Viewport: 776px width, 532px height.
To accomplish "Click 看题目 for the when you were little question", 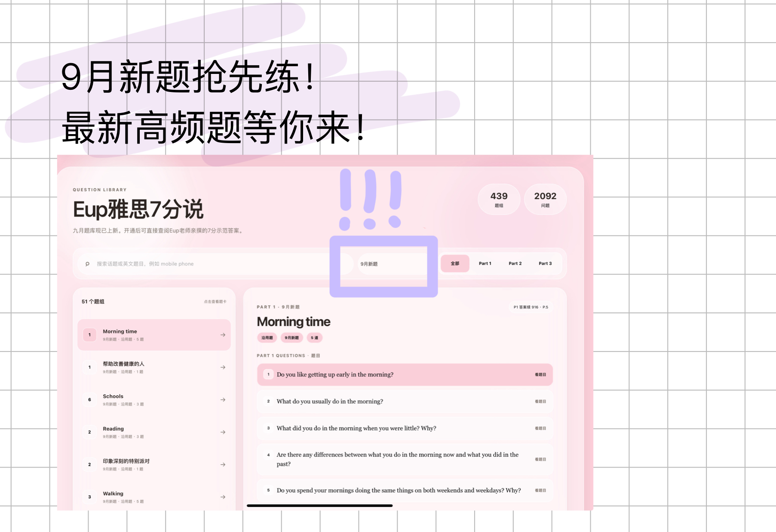I will pos(540,428).
